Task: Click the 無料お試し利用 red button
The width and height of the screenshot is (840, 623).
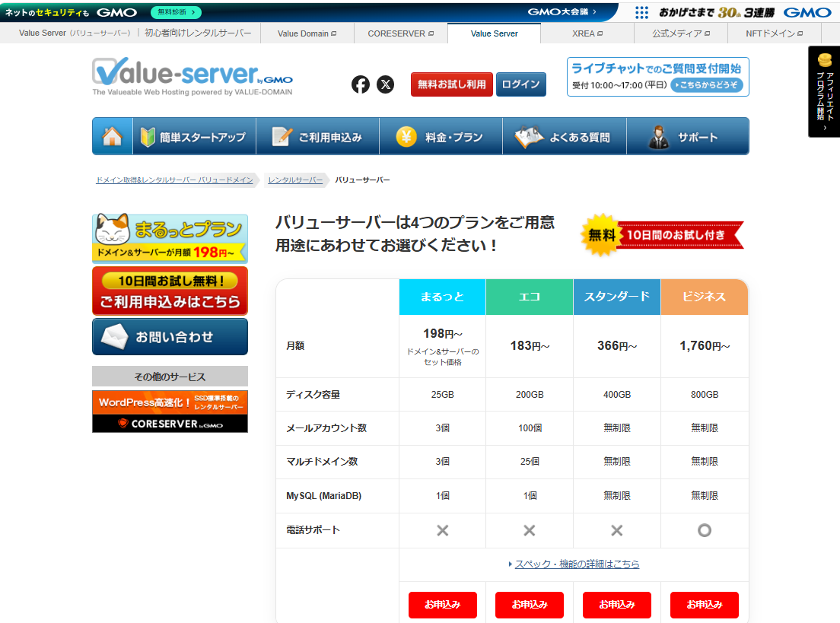Action: (451, 84)
